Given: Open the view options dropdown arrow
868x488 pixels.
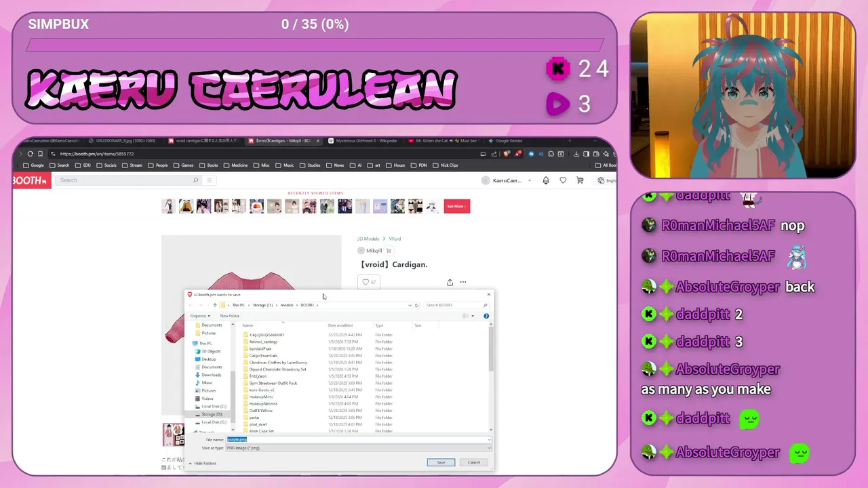Looking at the screenshot, I should (x=473, y=316).
